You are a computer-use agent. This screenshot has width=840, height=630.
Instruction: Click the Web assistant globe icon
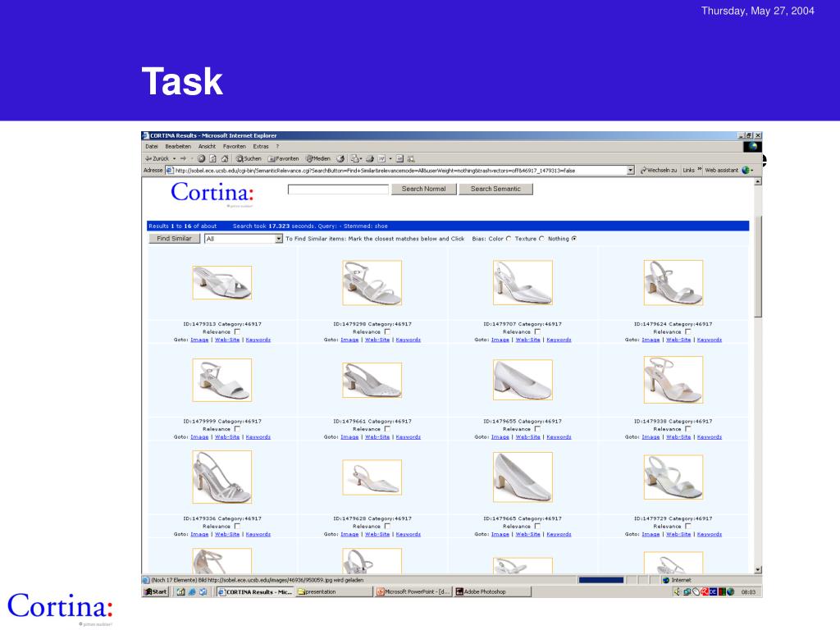(x=745, y=171)
